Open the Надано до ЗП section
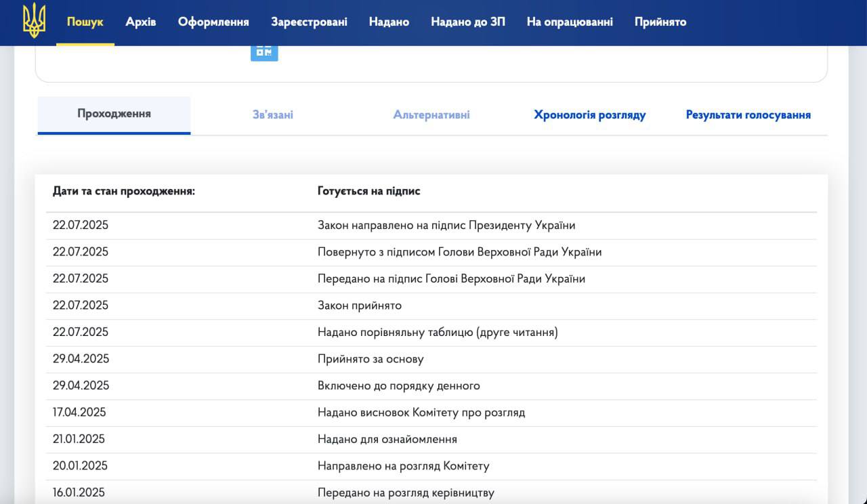This screenshot has height=504, width=867. [468, 22]
